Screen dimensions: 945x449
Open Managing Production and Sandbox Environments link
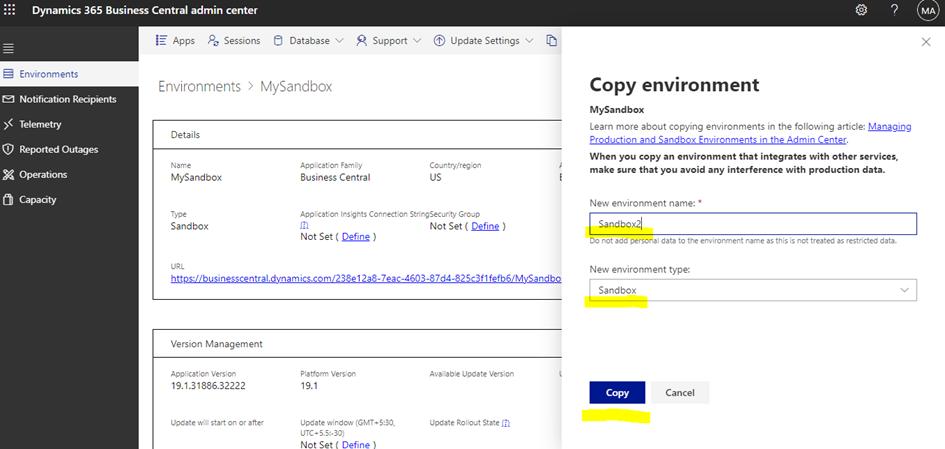click(750, 133)
